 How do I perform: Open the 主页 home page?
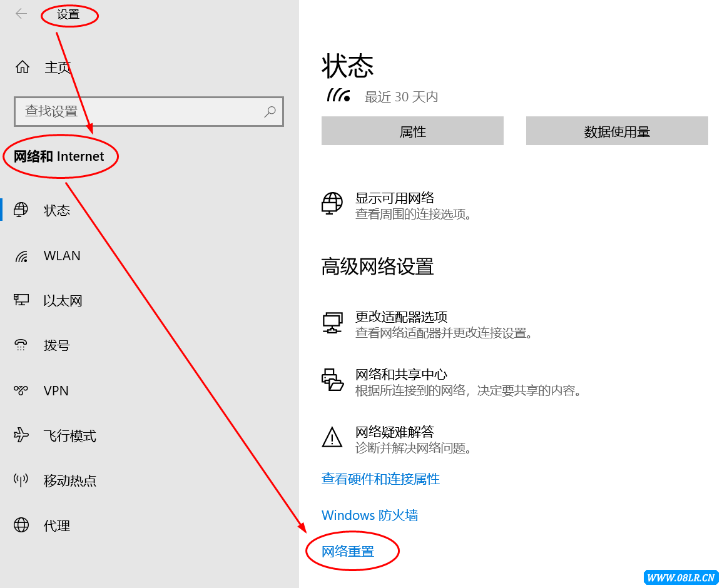coord(58,67)
